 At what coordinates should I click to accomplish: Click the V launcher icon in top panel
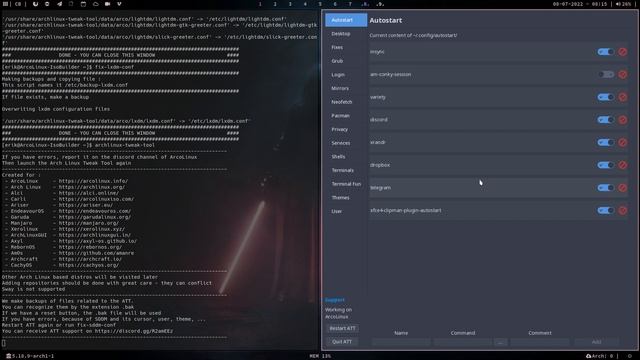[119, 4]
